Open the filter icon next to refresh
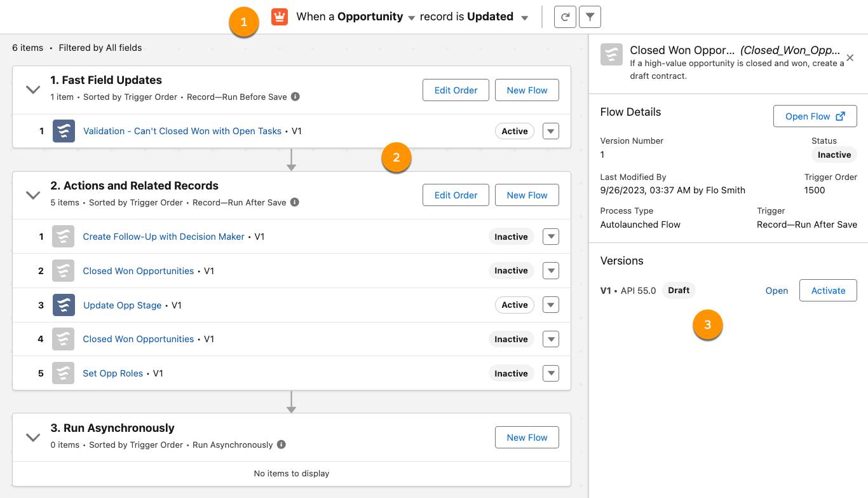868x498 pixels. click(x=590, y=17)
